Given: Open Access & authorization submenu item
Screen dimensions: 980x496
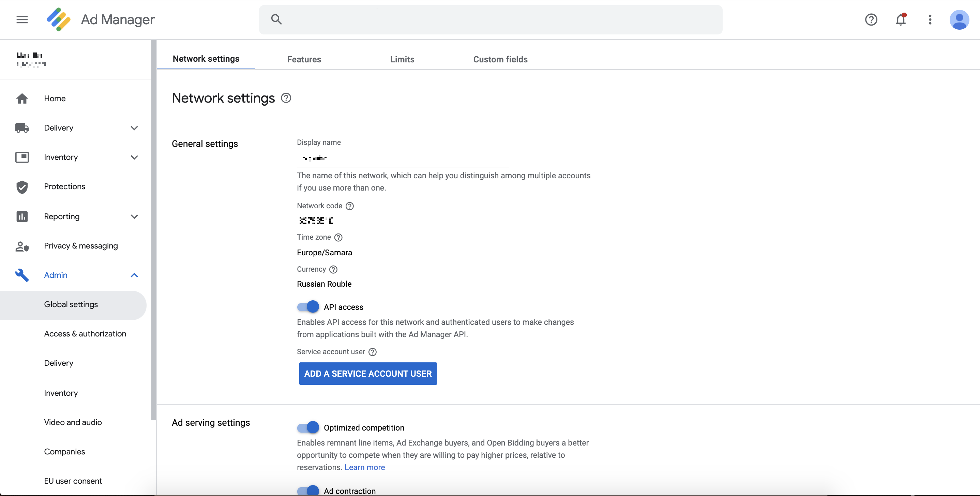Looking at the screenshot, I should click(85, 334).
